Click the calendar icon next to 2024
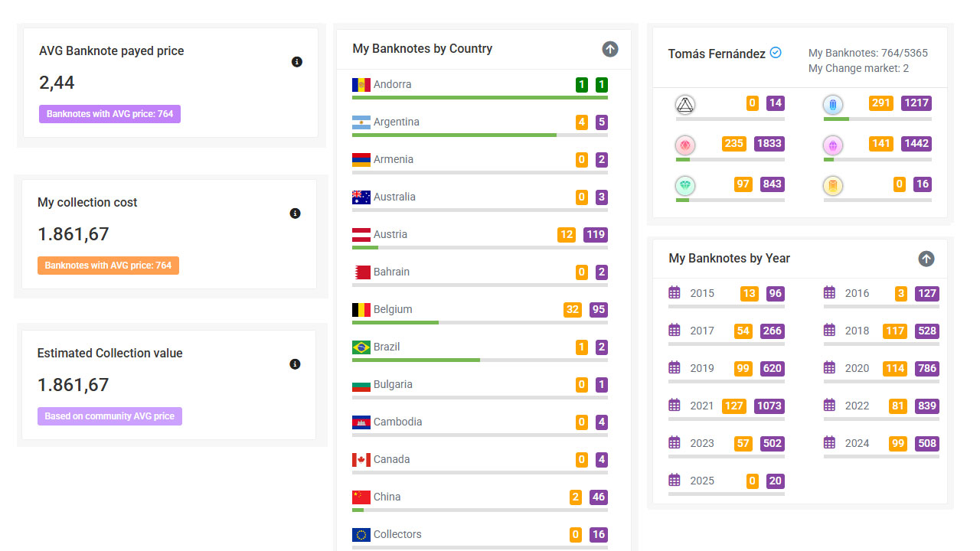Screen dimensions: 980x551 point(829,442)
